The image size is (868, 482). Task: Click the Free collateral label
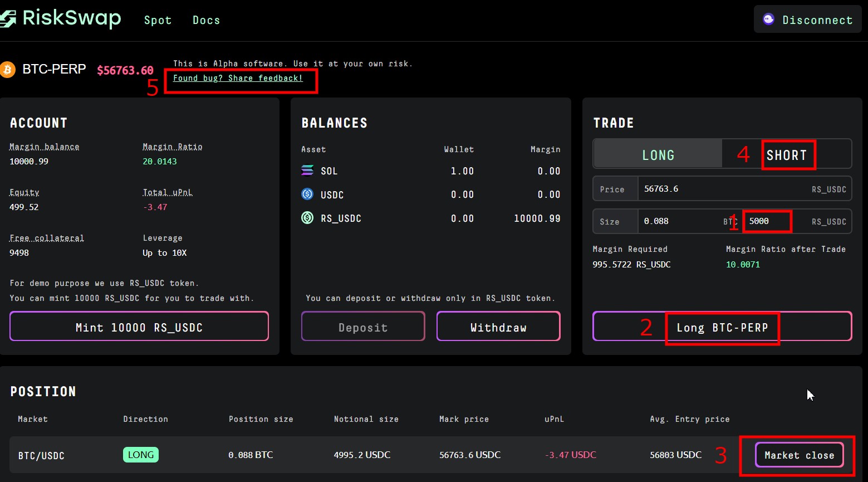(47, 238)
